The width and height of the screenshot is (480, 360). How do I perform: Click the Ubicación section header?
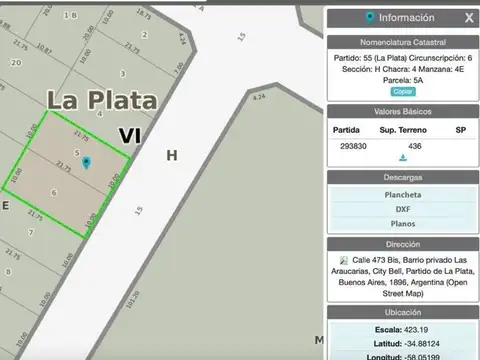click(x=403, y=312)
